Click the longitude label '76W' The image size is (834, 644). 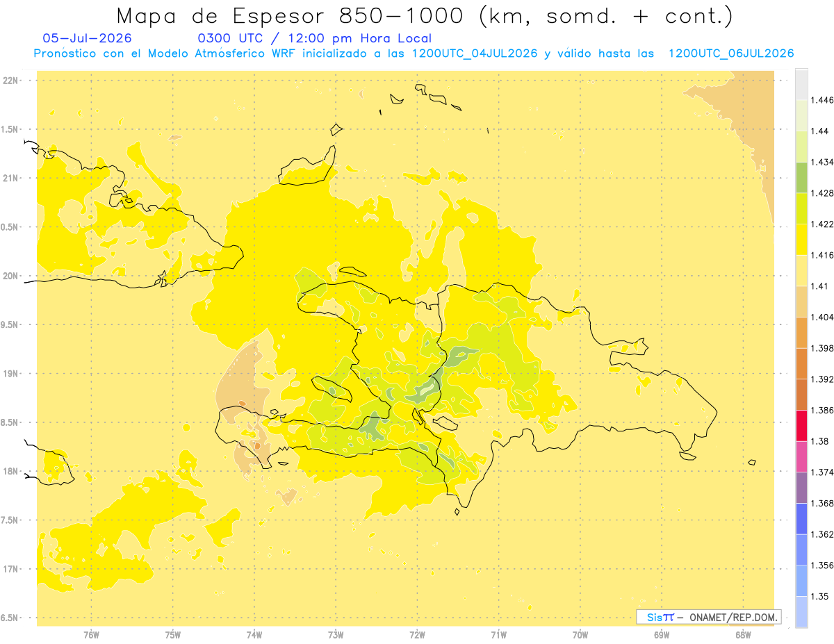click(91, 635)
